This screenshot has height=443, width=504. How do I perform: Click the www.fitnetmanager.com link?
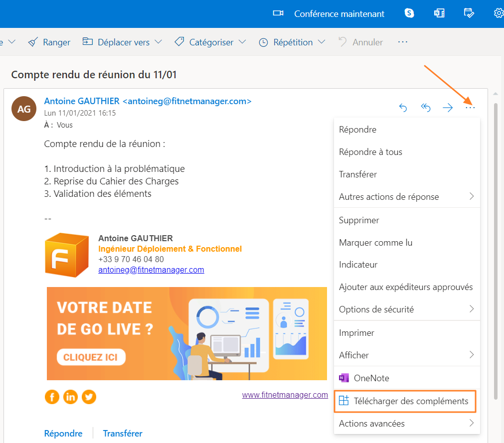(x=285, y=395)
